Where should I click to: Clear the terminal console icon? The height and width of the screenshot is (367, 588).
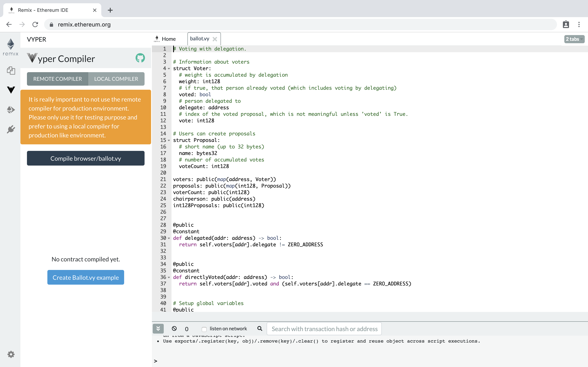(x=174, y=329)
